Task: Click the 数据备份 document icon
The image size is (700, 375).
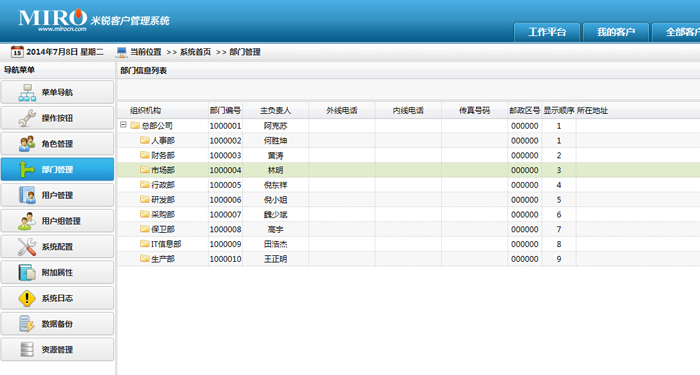Action: pyautogui.click(x=27, y=324)
